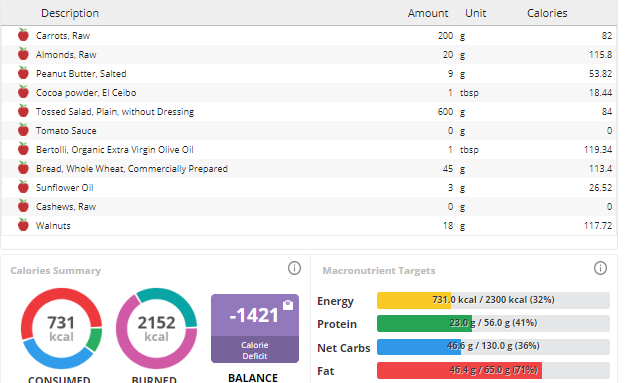Open the Macronutrient Targets info icon
The height and width of the screenshot is (383, 625).
(600, 268)
